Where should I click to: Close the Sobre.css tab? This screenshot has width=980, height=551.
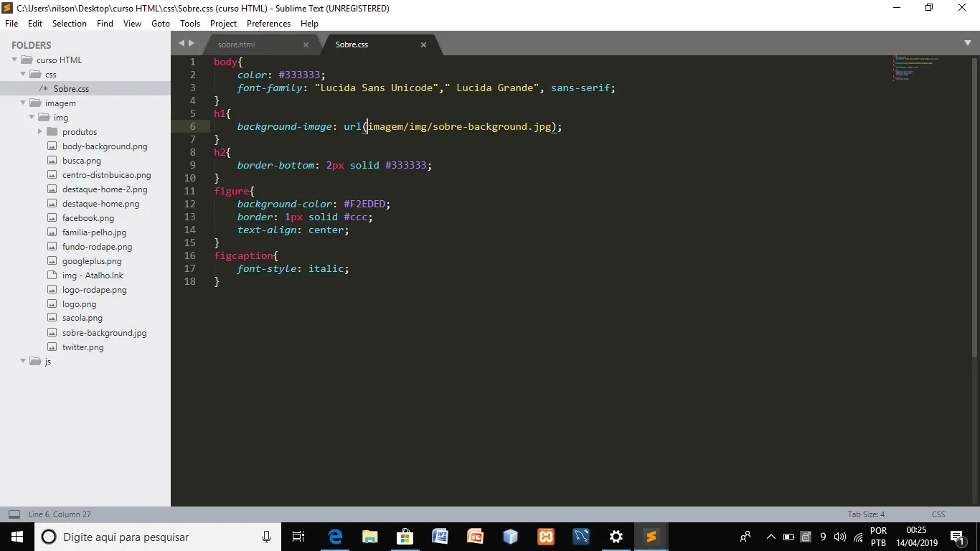(423, 44)
